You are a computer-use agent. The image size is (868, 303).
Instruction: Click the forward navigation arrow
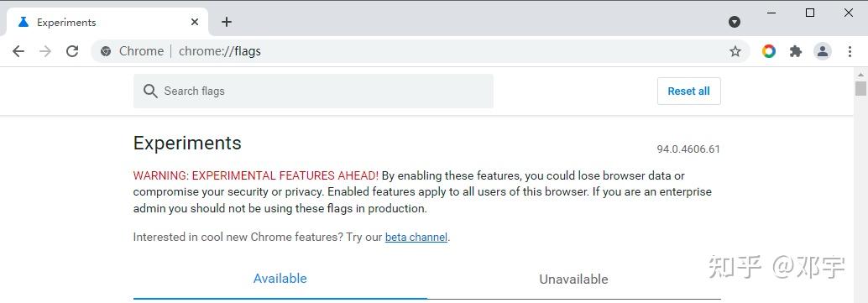45,51
